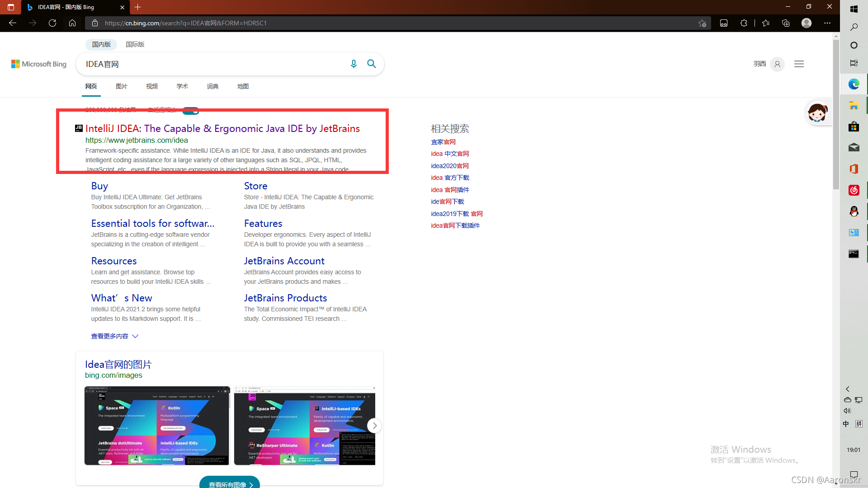Open the Store sitelink

[256, 186]
